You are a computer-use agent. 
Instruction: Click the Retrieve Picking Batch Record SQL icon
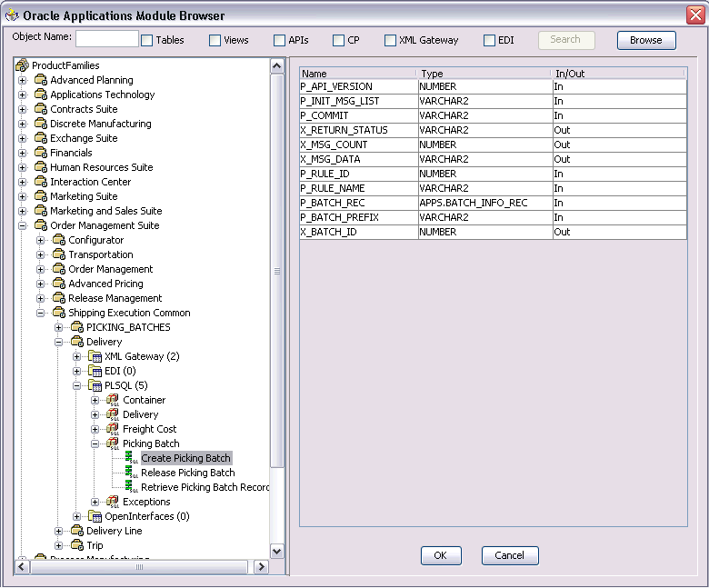coord(131,487)
